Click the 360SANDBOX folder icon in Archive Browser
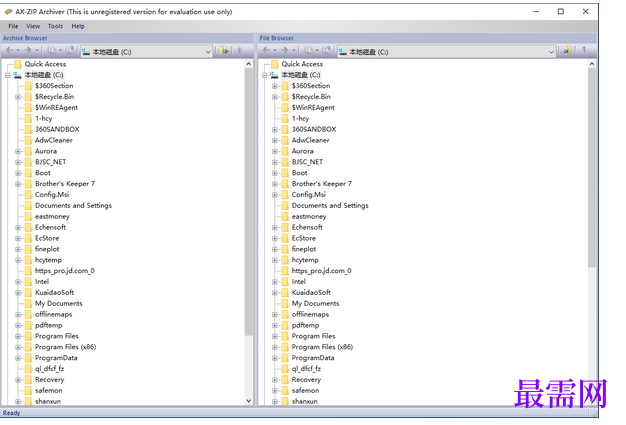This screenshot has width=626, height=425. click(x=28, y=129)
